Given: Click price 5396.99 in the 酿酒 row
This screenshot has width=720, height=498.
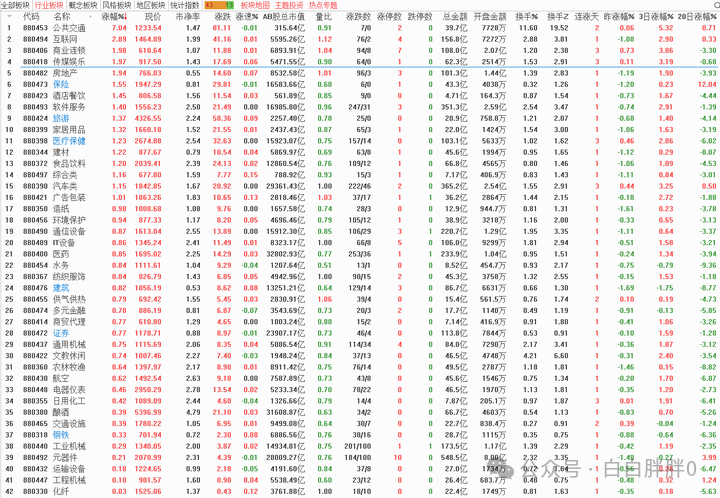Looking at the screenshot, I should point(148,412).
